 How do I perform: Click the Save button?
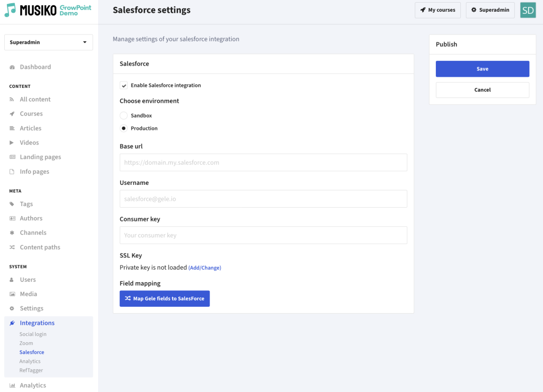click(483, 69)
